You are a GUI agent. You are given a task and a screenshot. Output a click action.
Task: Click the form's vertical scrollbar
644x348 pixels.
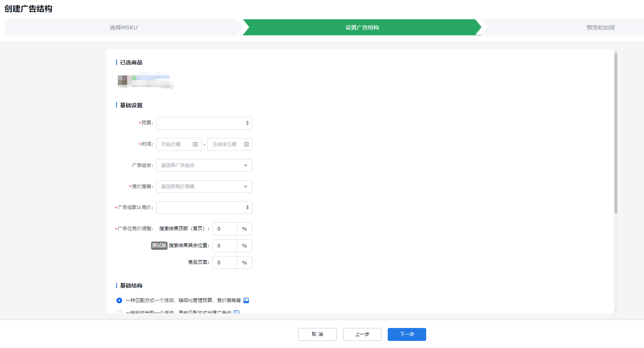click(616, 134)
